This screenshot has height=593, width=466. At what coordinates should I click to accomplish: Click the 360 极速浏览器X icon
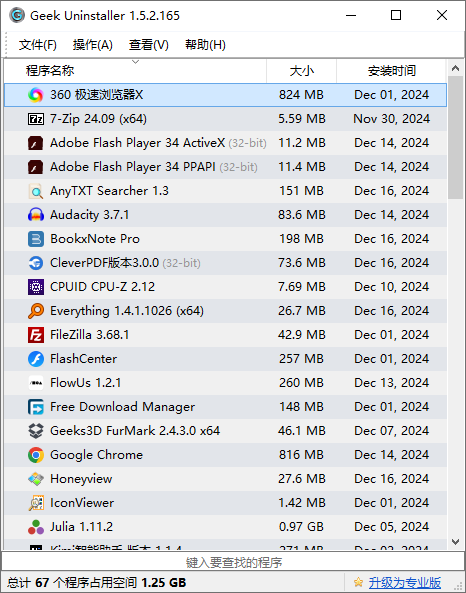click(36, 95)
